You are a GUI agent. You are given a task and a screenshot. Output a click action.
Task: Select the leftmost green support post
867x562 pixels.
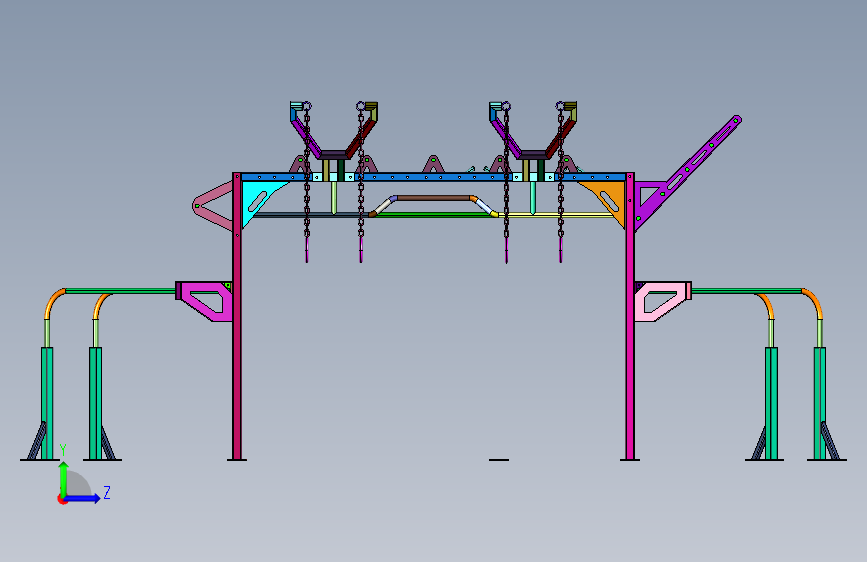click(x=47, y=403)
